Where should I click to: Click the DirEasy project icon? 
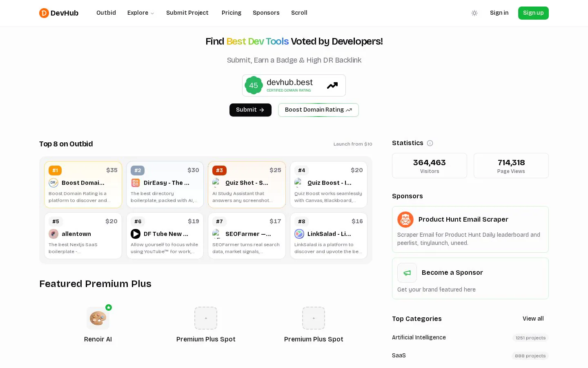coord(136,183)
